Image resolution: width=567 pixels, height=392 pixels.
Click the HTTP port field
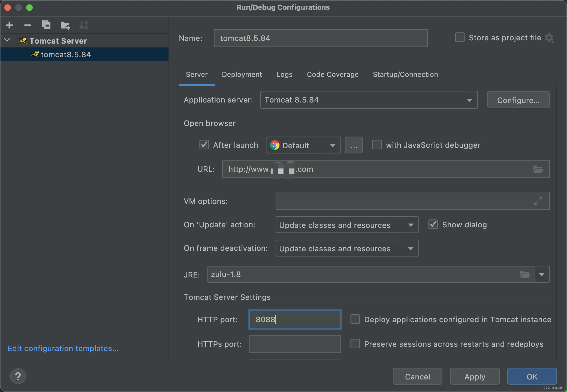tap(295, 319)
